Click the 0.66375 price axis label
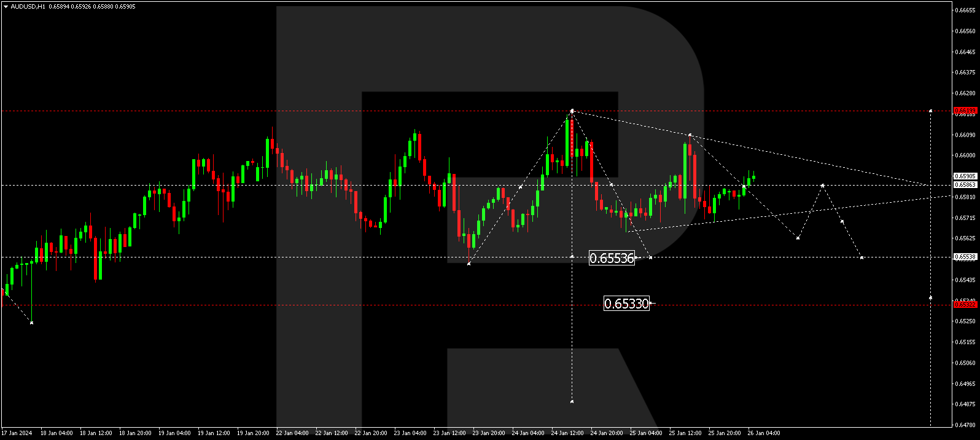The image size is (980, 440). point(965,73)
